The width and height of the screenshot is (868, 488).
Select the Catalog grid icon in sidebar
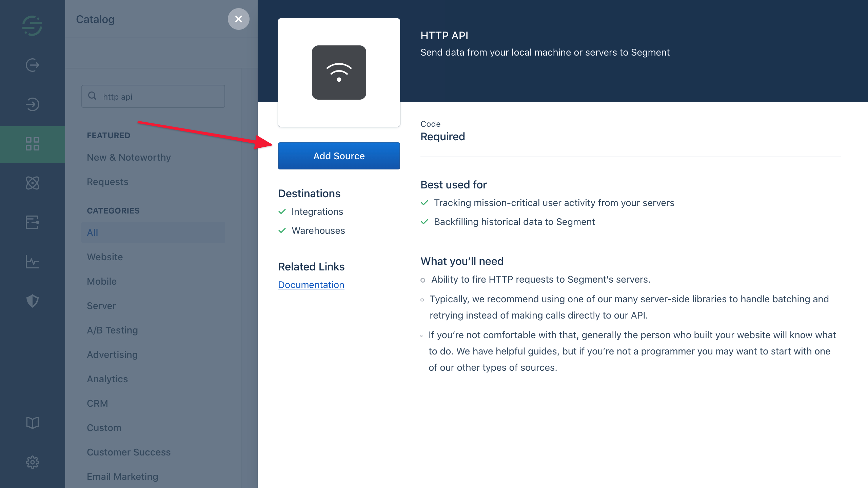click(33, 144)
